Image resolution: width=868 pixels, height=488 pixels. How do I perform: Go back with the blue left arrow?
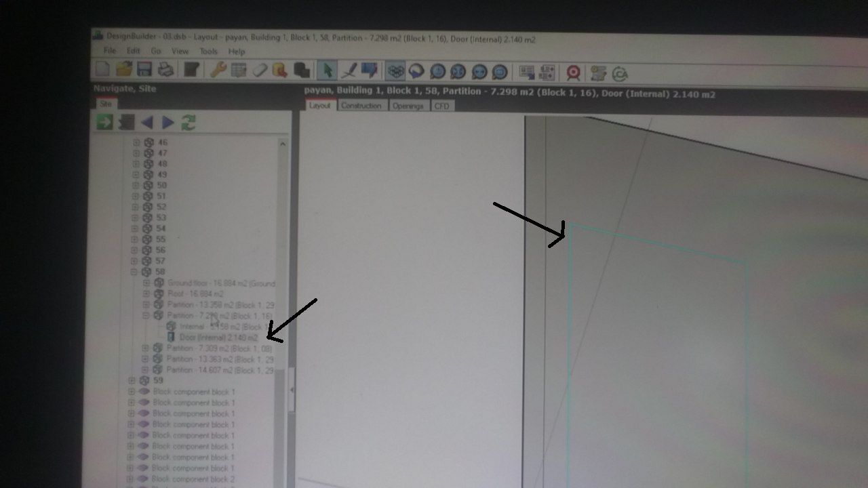146,123
